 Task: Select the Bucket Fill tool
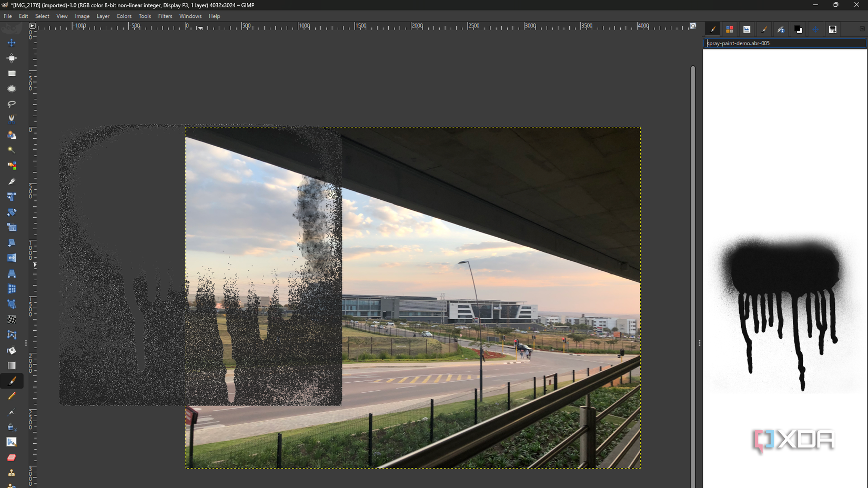pos(12,350)
